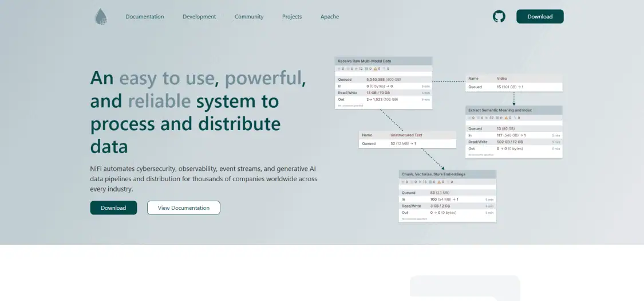This screenshot has height=301, width=644.
Task: Click running play icon in Chunk, Vectorize box
Action: click(421, 182)
